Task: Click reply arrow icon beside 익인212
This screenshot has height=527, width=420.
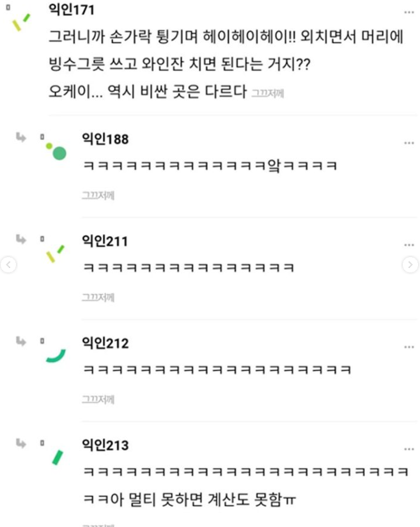Action: 21,341
